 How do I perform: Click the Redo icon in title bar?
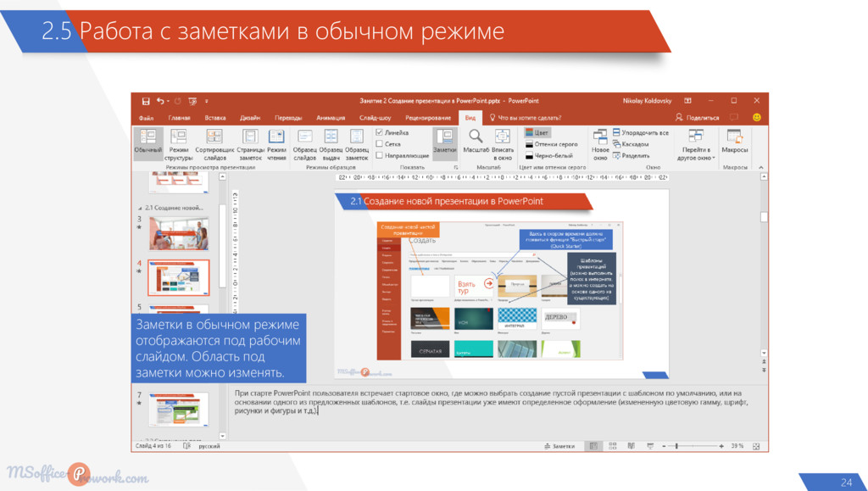click(178, 101)
